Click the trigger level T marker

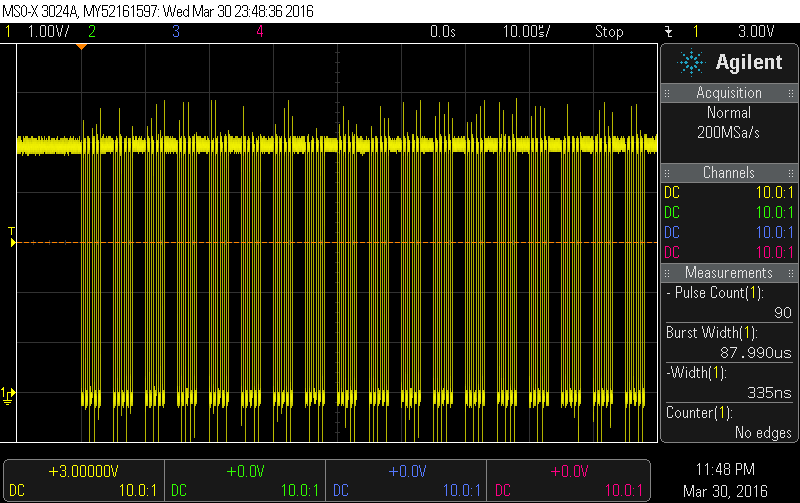pyautogui.click(x=11, y=237)
